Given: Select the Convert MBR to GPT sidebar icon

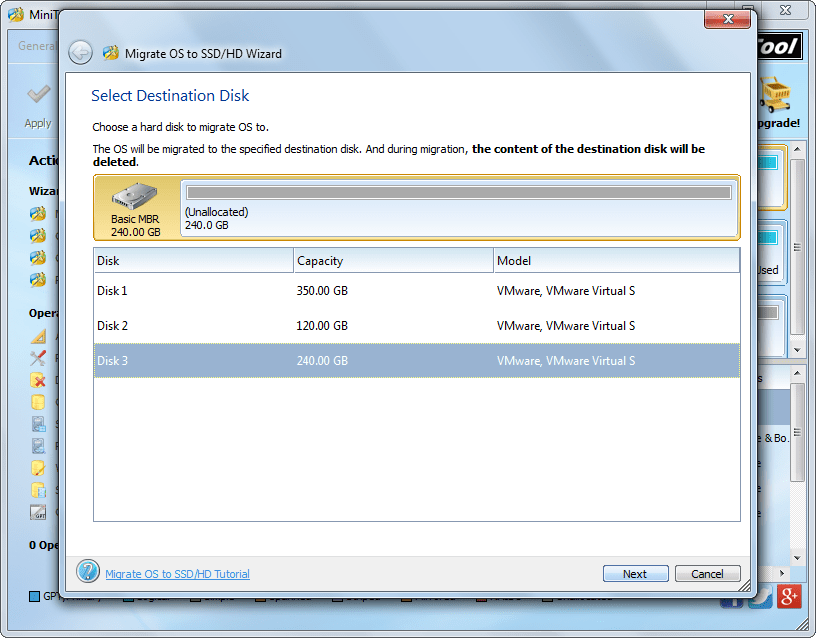Looking at the screenshot, I should 37,512.
